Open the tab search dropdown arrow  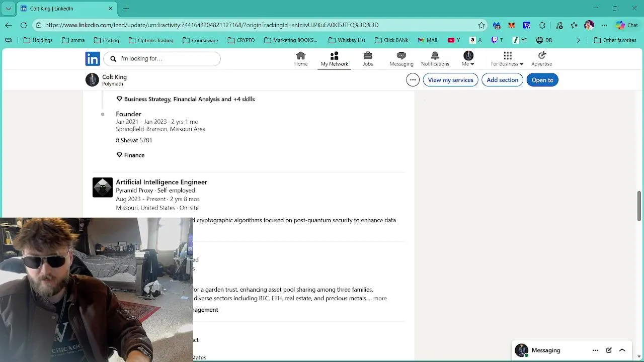(x=8, y=9)
